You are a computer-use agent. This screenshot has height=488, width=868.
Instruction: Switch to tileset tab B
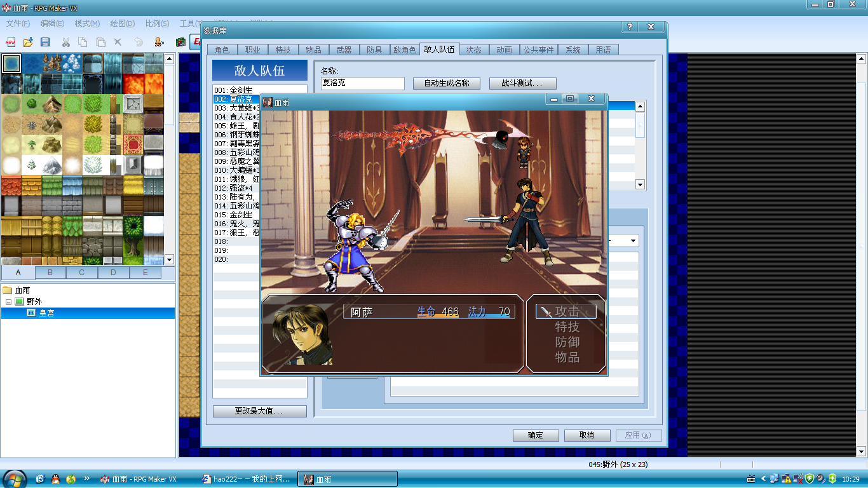click(x=50, y=273)
